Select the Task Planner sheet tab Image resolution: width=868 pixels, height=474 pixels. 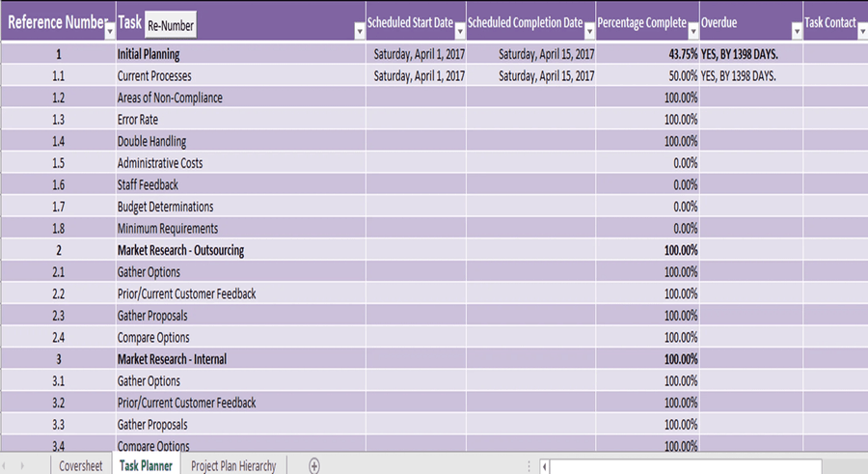click(x=147, y=465)
